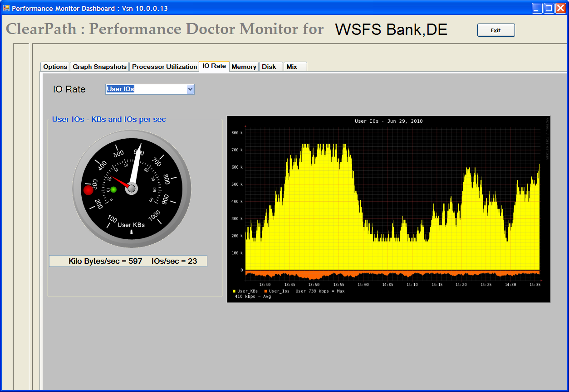Screen dimensions: 569x392
Task: Click the gauge's center needle hub
Action: [132, 189]
